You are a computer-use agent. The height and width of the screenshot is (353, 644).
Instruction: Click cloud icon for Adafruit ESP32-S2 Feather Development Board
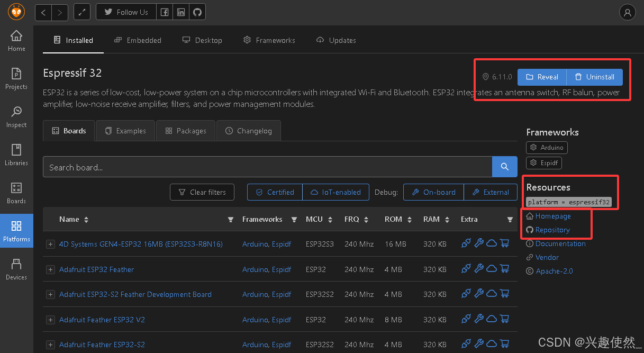492,294
